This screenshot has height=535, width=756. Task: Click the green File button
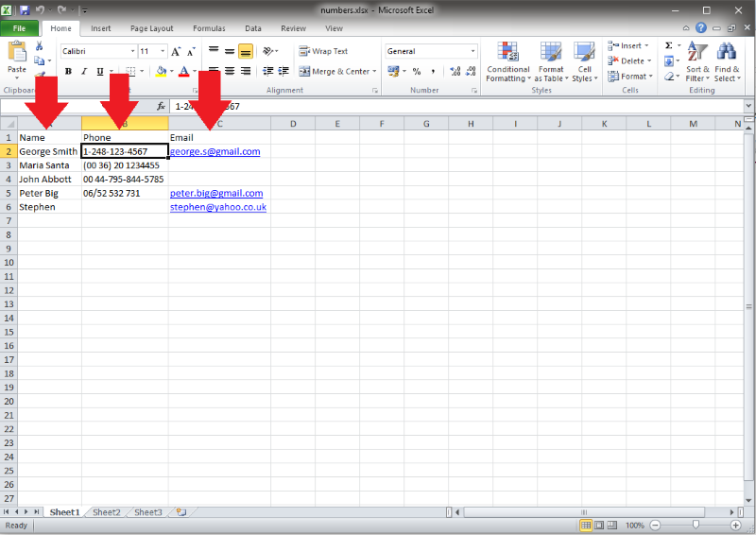coord(19,28)
